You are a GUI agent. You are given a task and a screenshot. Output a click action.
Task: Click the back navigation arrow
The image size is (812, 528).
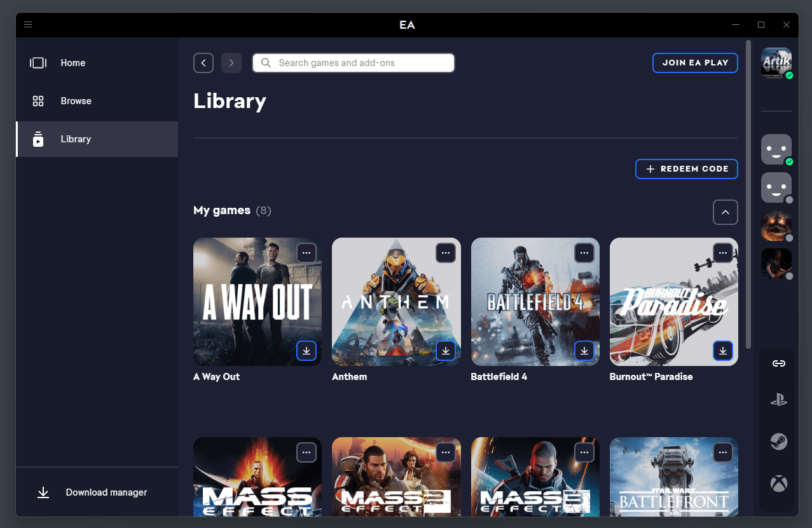pyautogui.click(x=203, y=63)
